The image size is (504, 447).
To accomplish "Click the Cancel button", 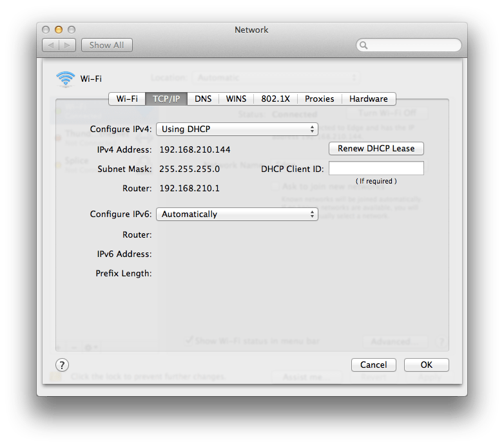I will (374, 365).
